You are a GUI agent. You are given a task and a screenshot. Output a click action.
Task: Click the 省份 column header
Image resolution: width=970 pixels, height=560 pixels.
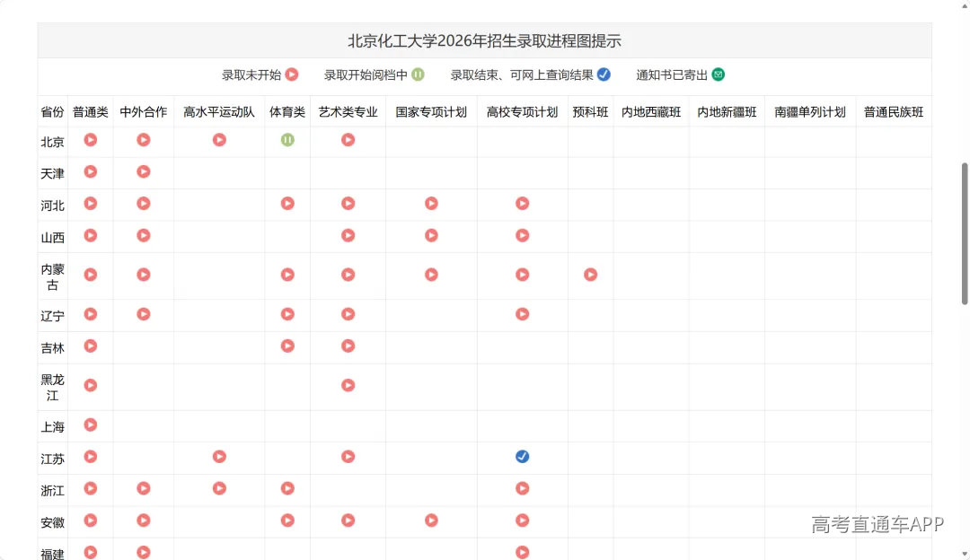[53, 112]
